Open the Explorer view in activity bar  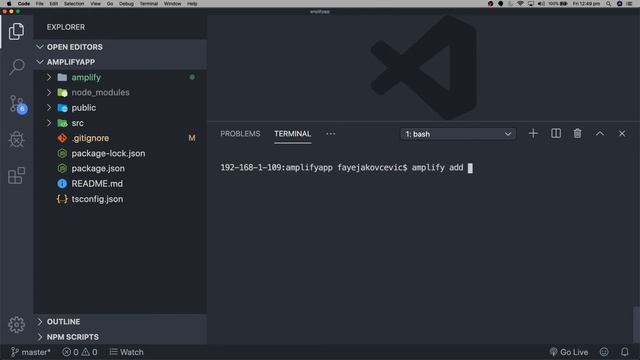[x=16, y=31]
